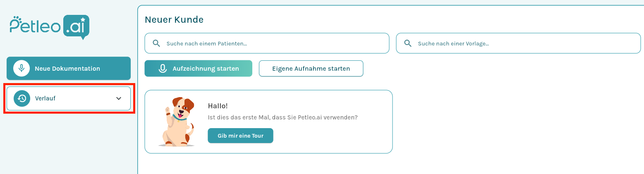Click the microphone icon beside Neue Dokumentation

22,69
